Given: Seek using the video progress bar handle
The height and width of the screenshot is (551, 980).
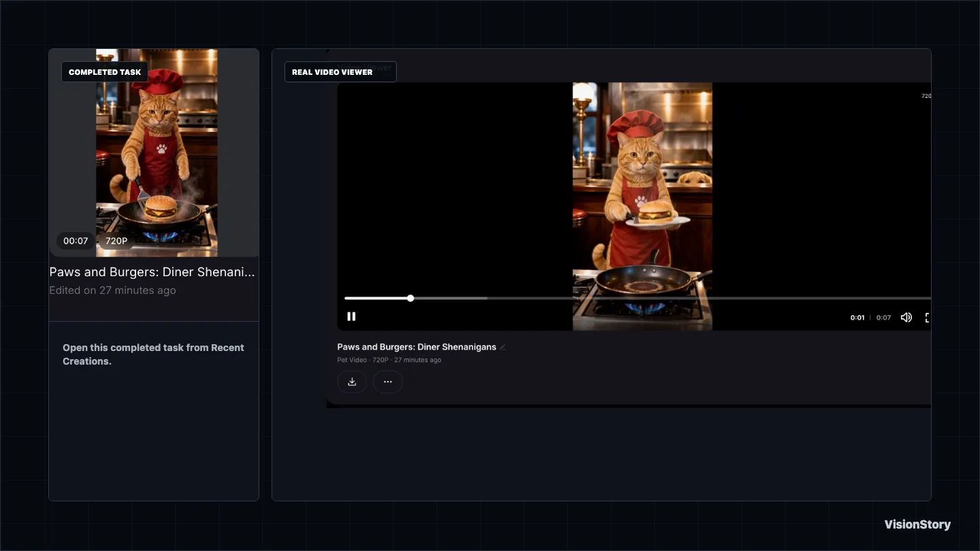Looking at the screenshot, I should pos(410,298).
